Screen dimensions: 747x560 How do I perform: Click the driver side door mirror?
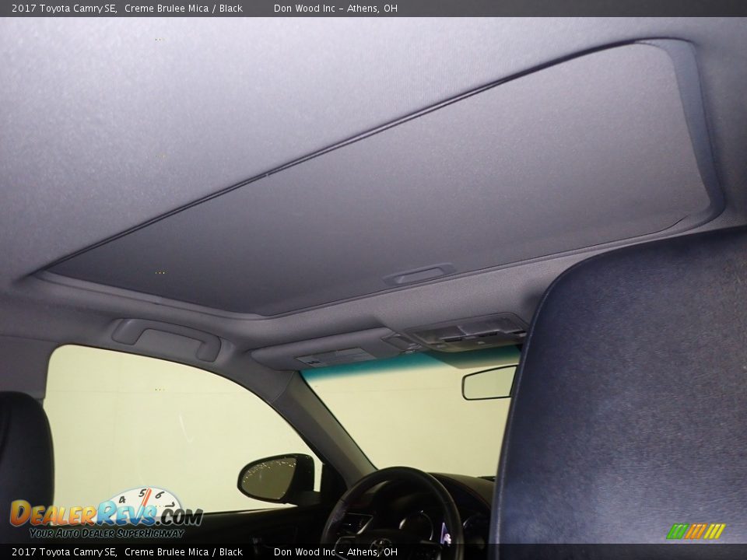click(x=276, y=478)
